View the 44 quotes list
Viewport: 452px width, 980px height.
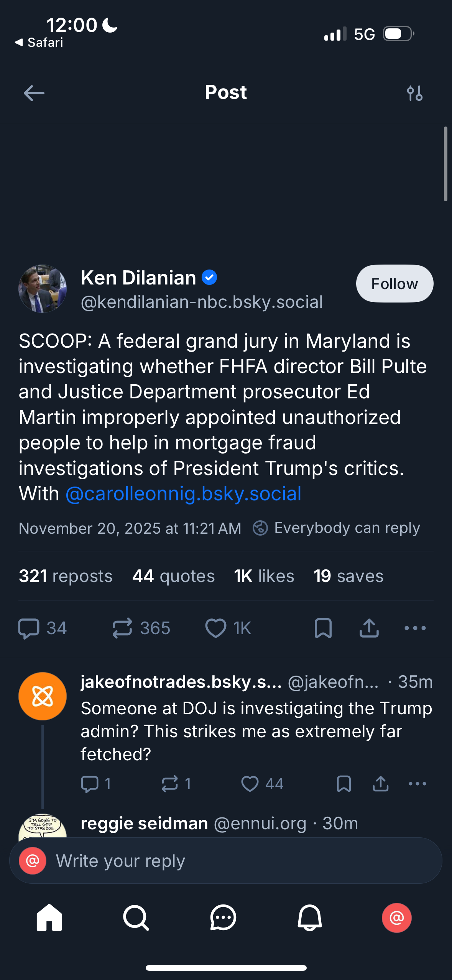[173, 576]
